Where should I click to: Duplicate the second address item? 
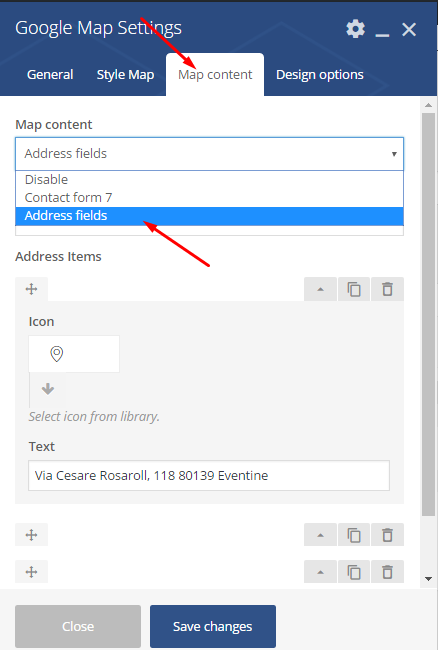pos(353,535)
